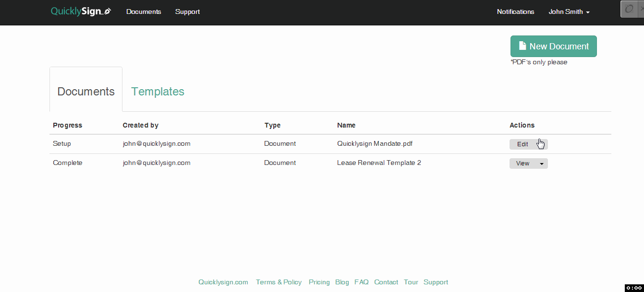Open the Blog footer link
Image resolution: width=644 pixels, height=292 pixels.
click(x=342, y=282)
